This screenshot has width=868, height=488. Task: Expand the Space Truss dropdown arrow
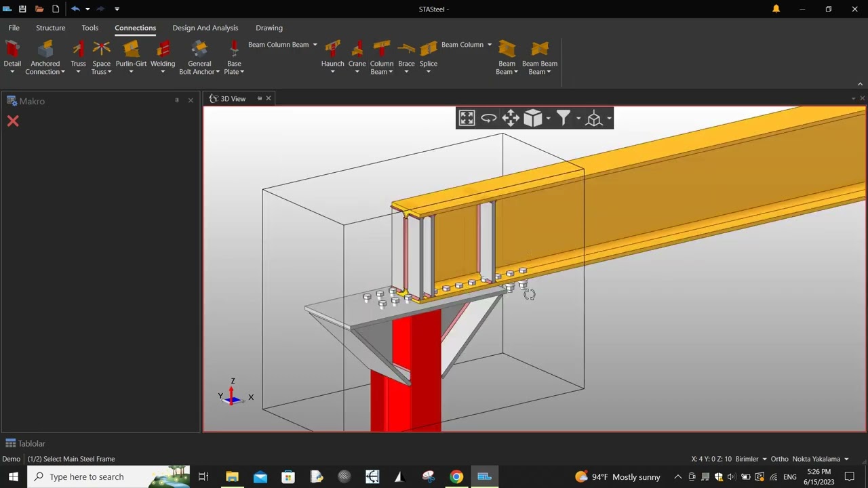pyautogui.click(x=109, y=72)
